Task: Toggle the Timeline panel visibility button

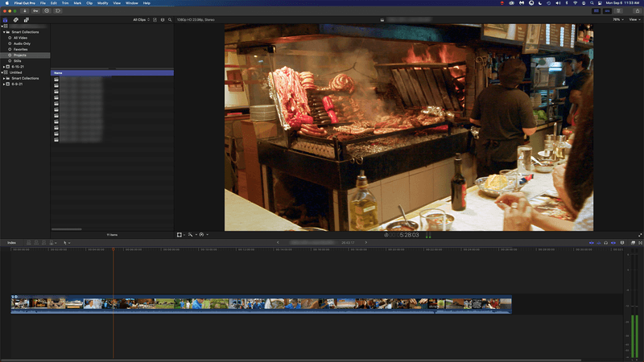Action: point(608,11)
